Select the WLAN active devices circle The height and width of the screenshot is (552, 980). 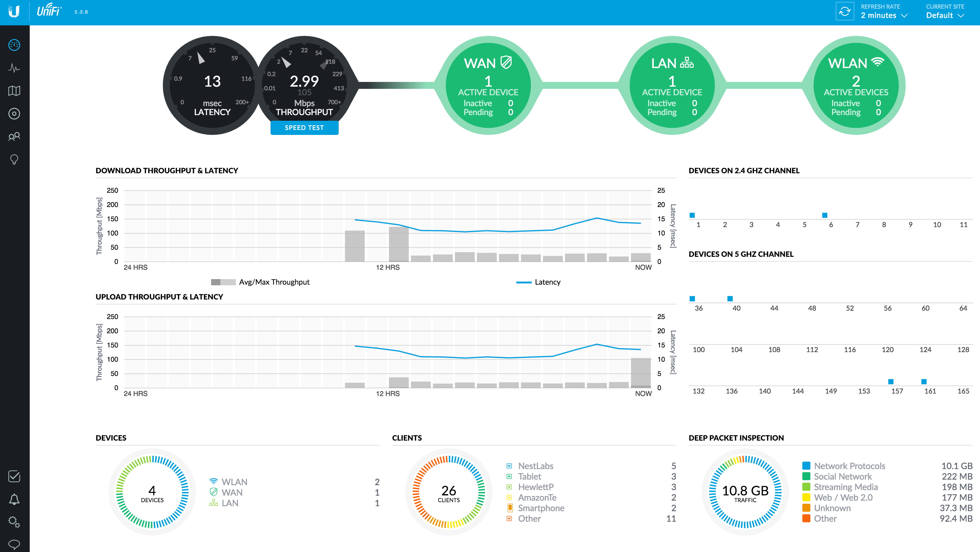tap(856, 85)
